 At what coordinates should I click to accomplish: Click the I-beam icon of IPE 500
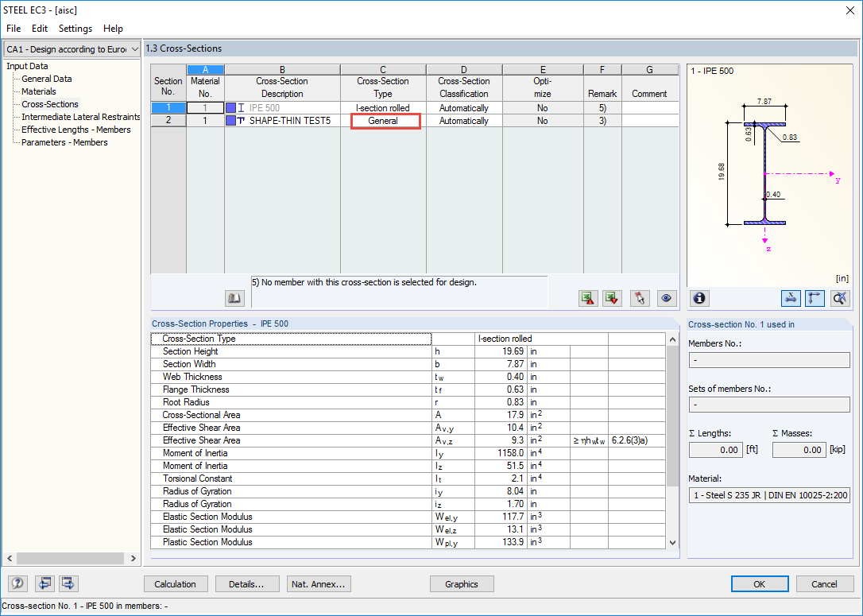241,108
